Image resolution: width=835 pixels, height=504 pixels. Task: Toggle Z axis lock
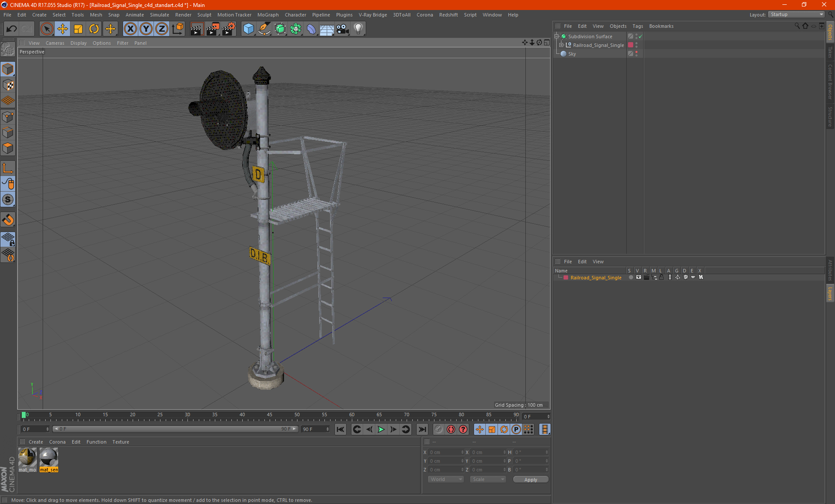(x=162, y=29)
